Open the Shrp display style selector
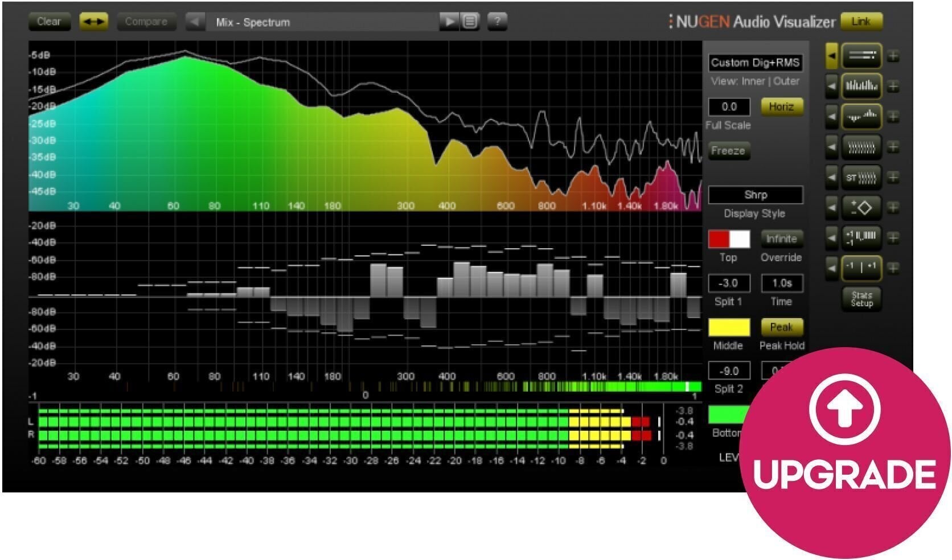This screenshot has width=952, height=560. click(754, 195)
